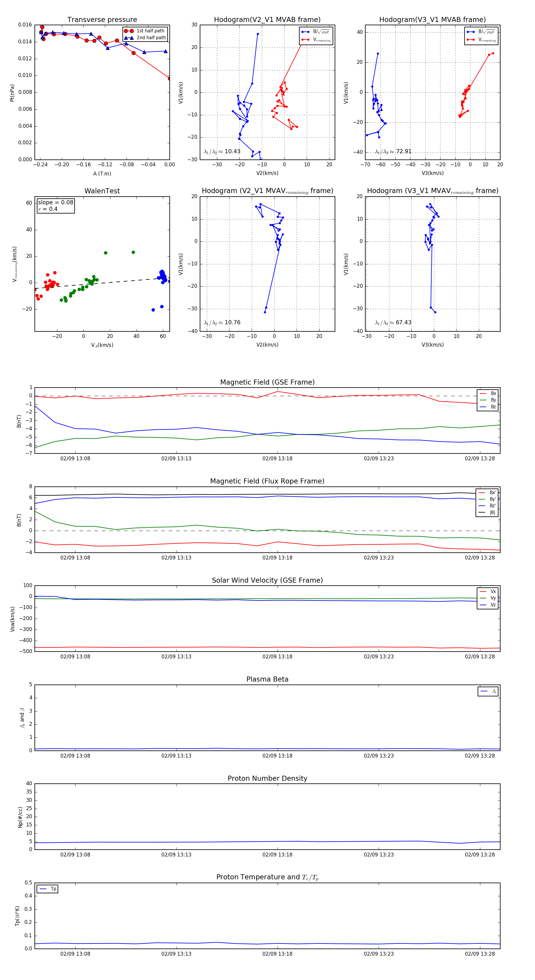Click the 'r = 0.4' annotation

[48, 209]
